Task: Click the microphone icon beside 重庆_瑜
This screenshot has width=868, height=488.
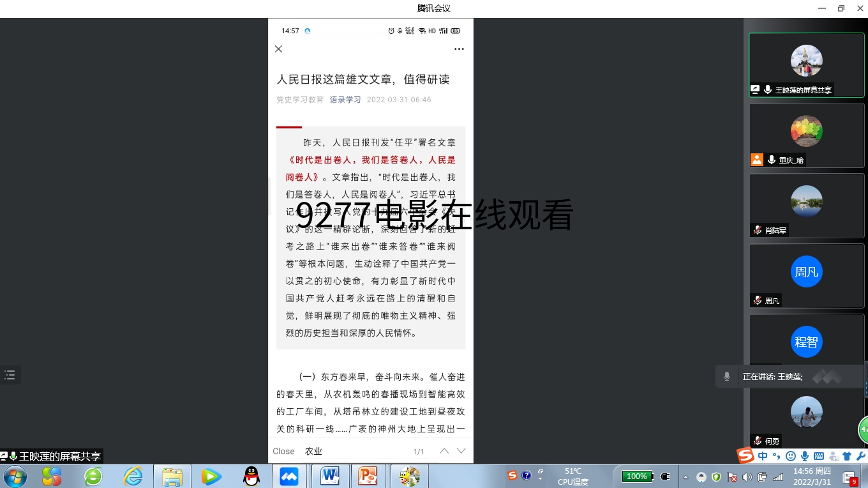Action: pyautogui.click(x=771, y=160)
